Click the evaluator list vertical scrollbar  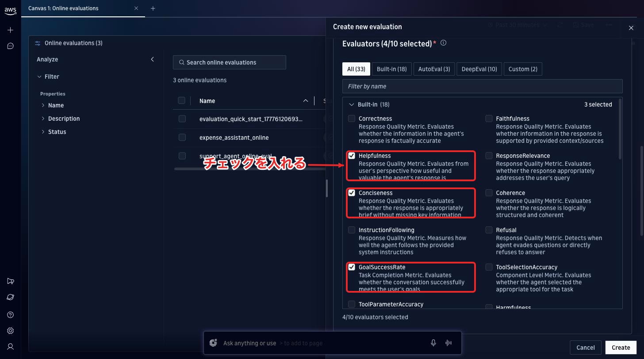620,129
